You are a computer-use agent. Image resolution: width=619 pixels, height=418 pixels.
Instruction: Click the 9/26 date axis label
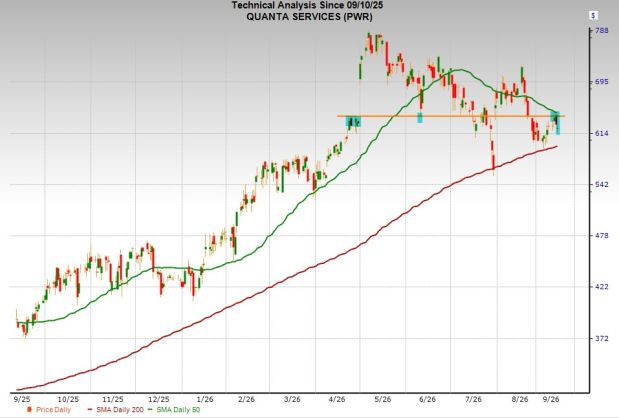(x=551, y=399)
